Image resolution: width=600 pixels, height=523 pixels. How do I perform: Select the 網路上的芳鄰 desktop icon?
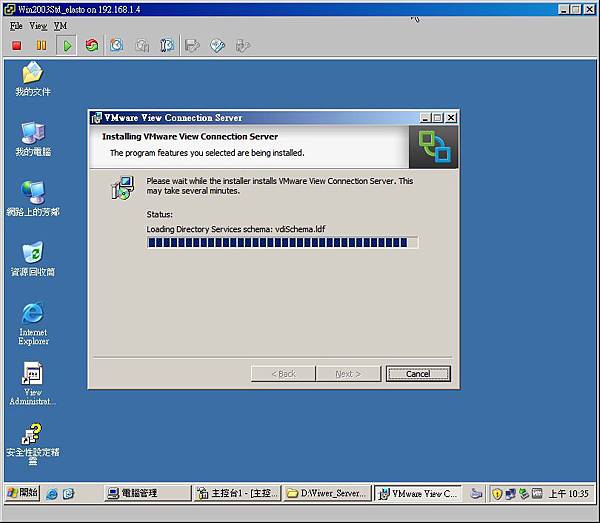coord(33,199)
